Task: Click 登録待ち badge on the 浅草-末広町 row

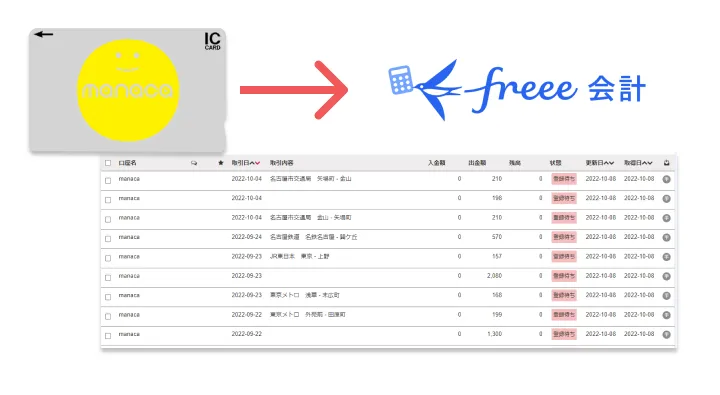Action: [x=564, y=295]
